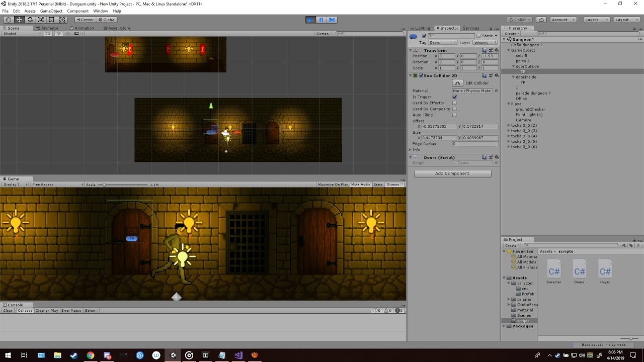Image resolution: width=644 pixels, height=362 pixels.
Task: Open the Layers dropdown
Action: pos(597,20)
